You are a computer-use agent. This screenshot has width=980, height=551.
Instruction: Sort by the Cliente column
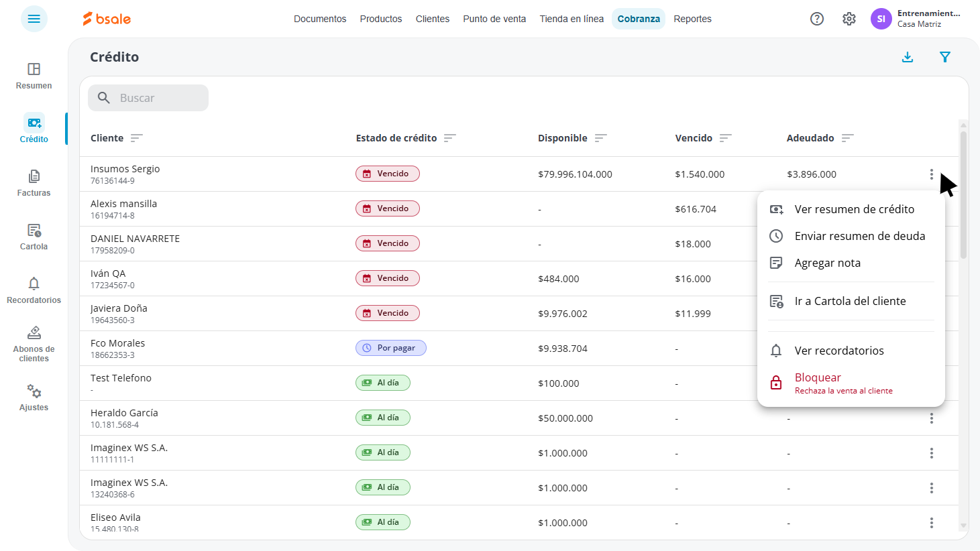pos(137,138)
